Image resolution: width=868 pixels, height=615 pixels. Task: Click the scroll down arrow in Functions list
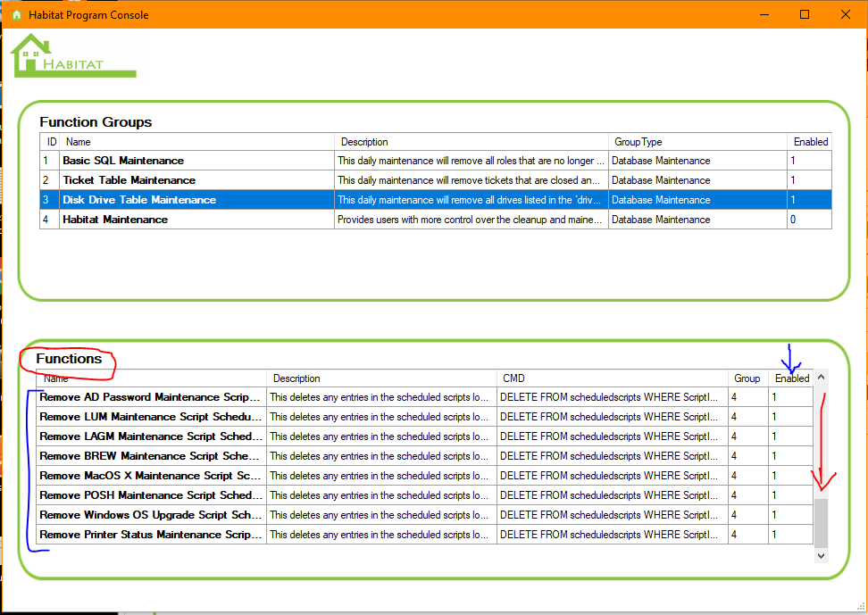(821, 555)
